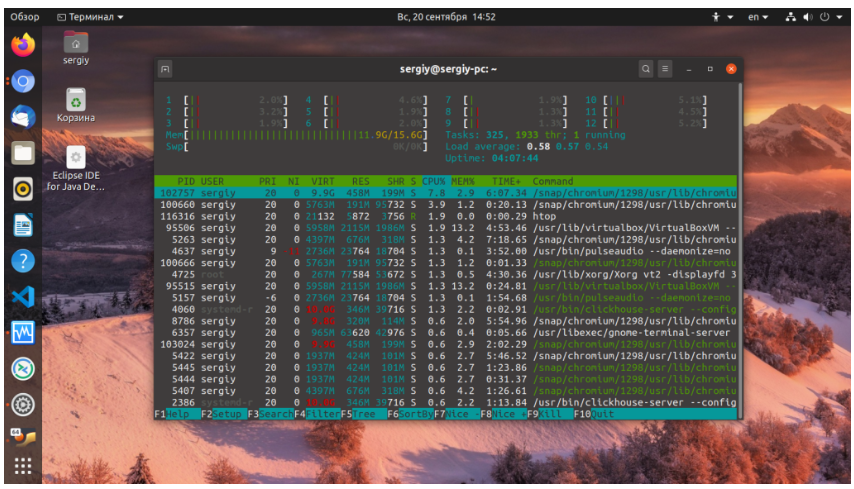Launch Chromium browser from the dock
854x489 pixels.
click(x=23, y=82)
